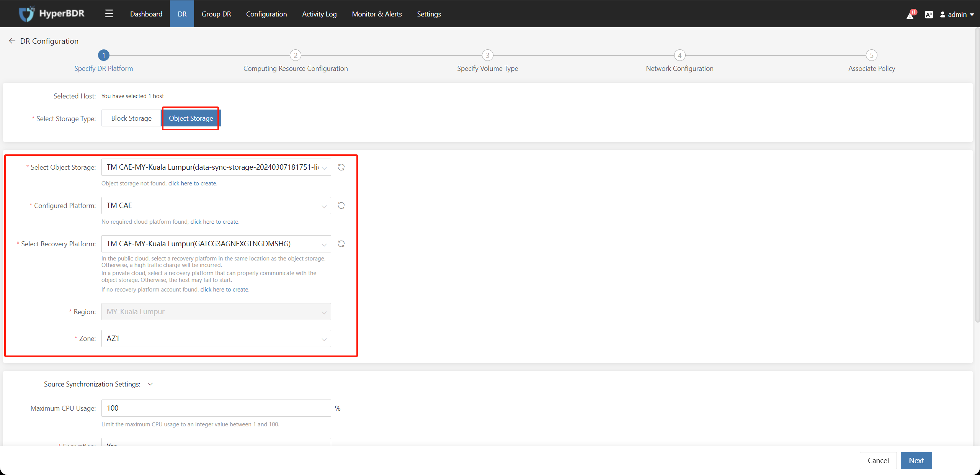Viewport: 980px width, 475px height.
Task: Refresh the Select Recovery Platform list
Action: point(341,244)
